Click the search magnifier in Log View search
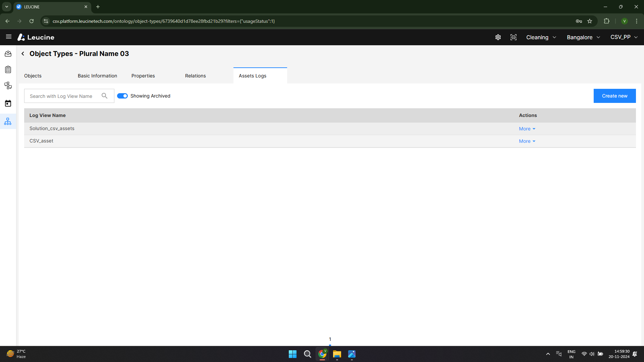 click(x=105, y=96)
